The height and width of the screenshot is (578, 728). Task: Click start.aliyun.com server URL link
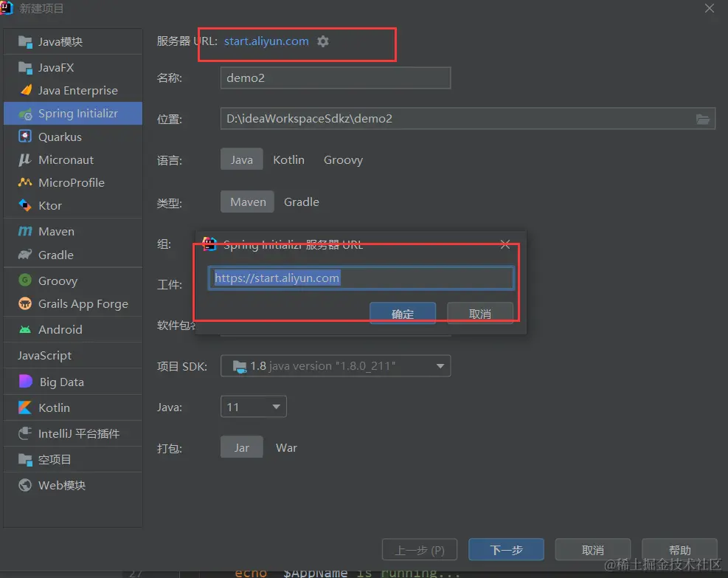pos(266,41)
